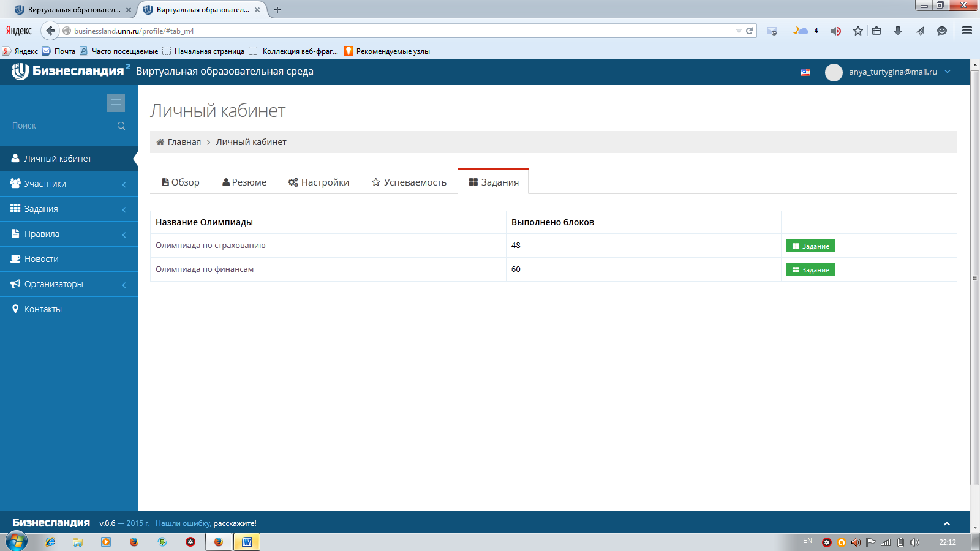Screen dimensions: 980x551
Task: Open the Часто посещаемые bookmark folder
Action: pyautogui.click(x=119, y=51)
